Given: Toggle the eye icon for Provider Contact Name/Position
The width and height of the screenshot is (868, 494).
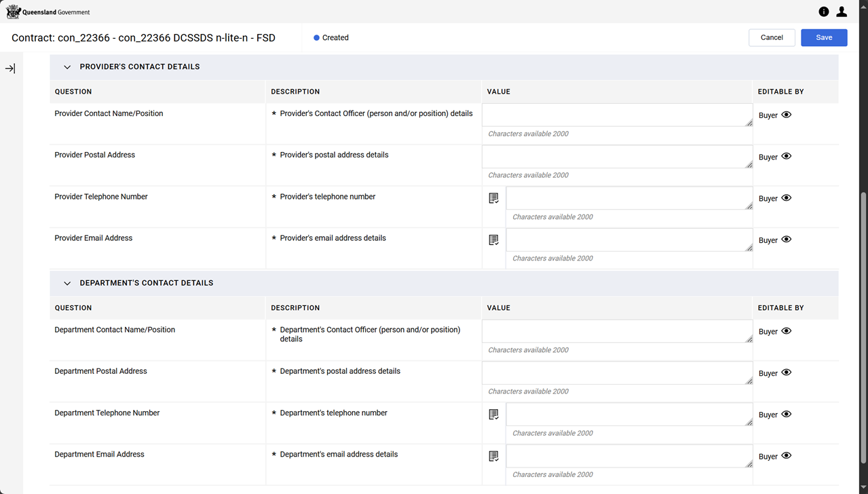Looking at the screenshot, I should tap(786, 115).
